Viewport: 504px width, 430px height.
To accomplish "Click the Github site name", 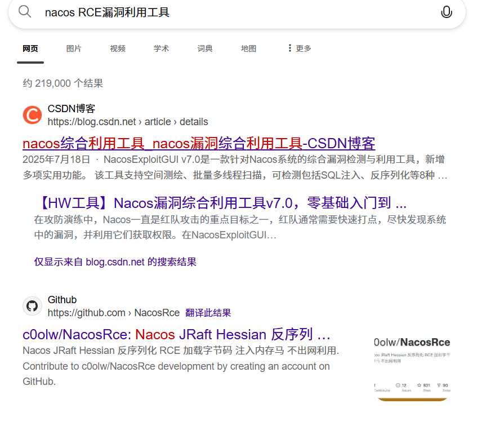I will [62, 300].
